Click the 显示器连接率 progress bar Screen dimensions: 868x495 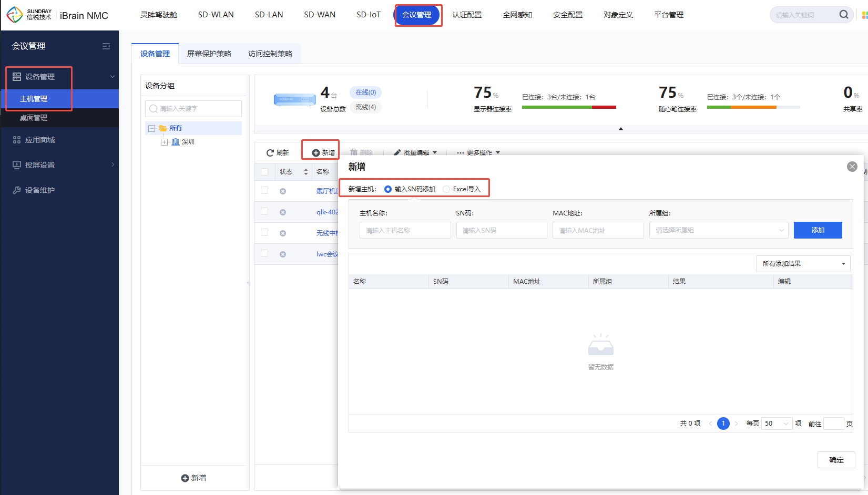(568, 107)
